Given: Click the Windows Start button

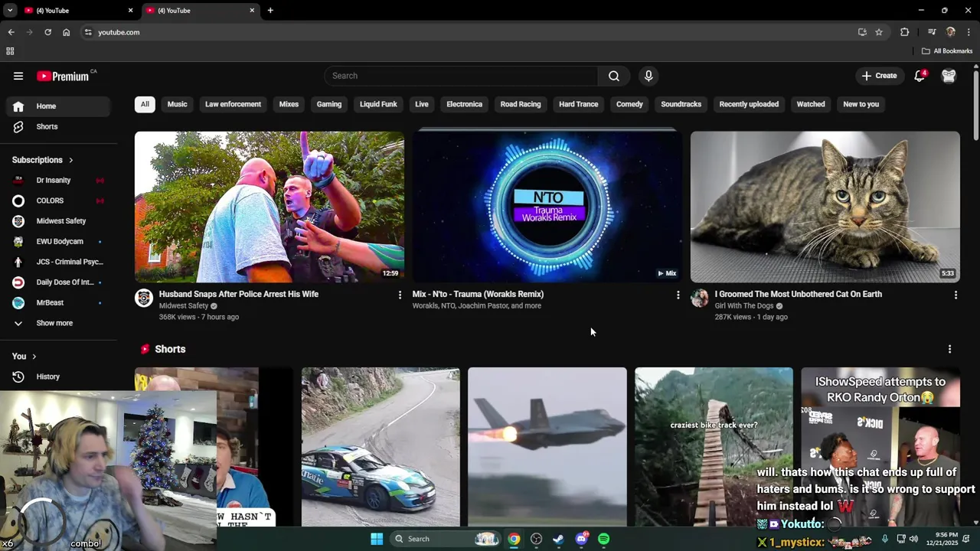Looking at the screenshot, I should pyautogui.click(x=377, y=539).
